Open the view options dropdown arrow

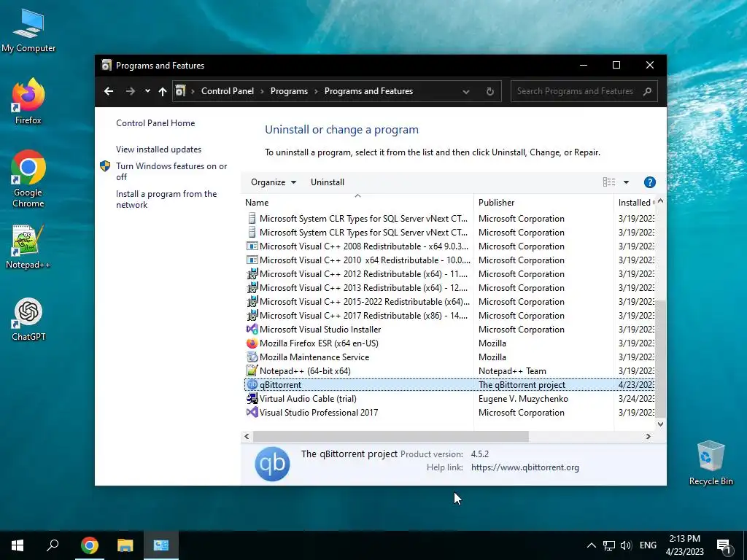[x=626, y=182]
